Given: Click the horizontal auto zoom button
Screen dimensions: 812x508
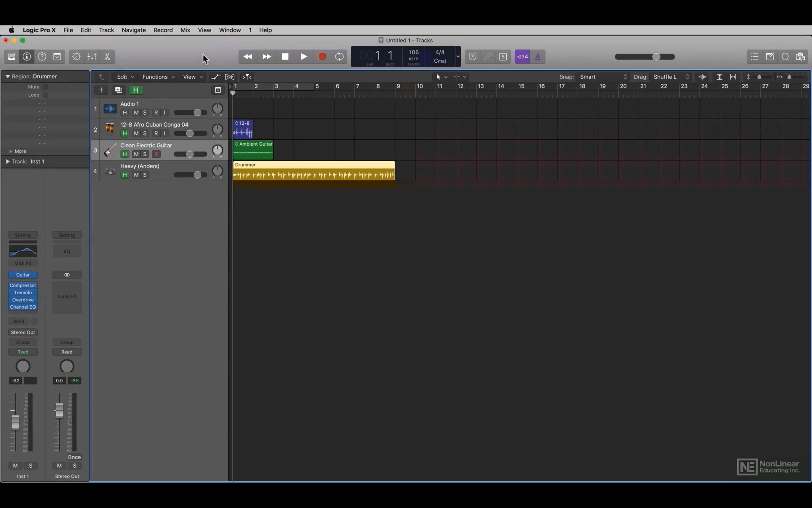Looking at the screenshot, I should 733,77.
